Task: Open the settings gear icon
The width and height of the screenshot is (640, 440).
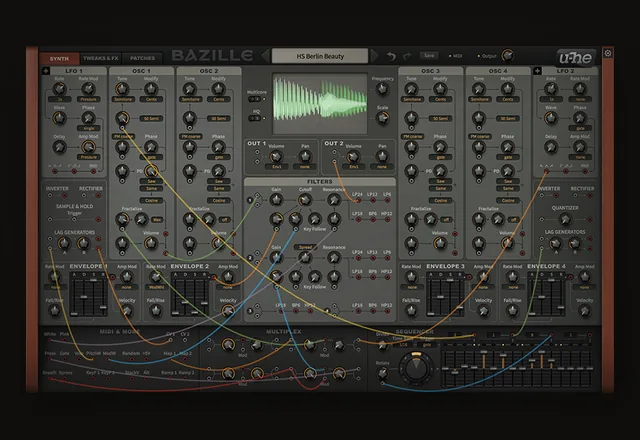Action: [x=608, y=53]
